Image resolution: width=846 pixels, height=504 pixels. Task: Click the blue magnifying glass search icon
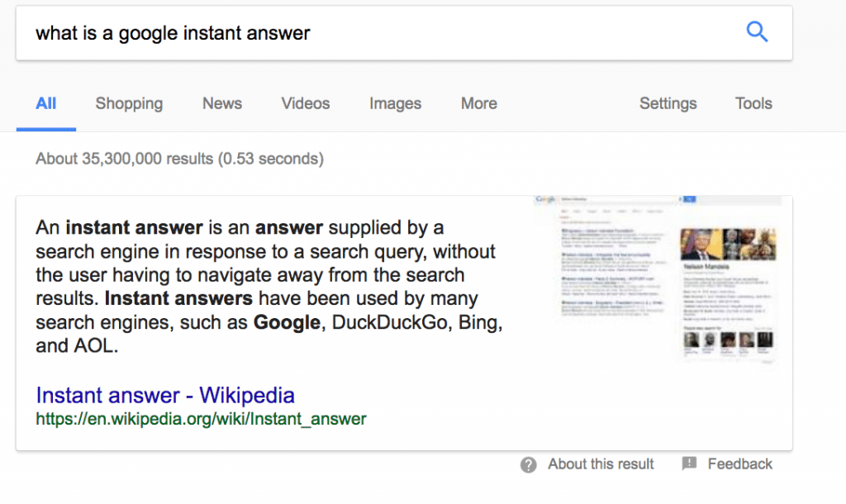(757, 32)
